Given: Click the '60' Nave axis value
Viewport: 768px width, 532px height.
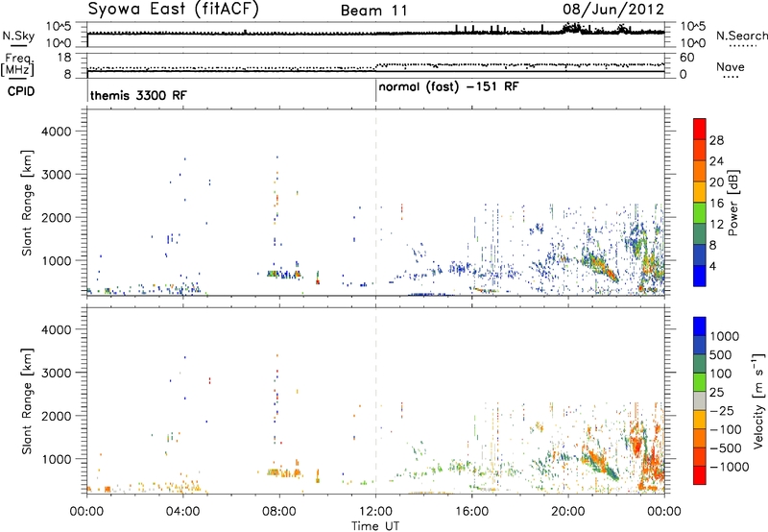Looking at the screenshot, I should point(687,58).
